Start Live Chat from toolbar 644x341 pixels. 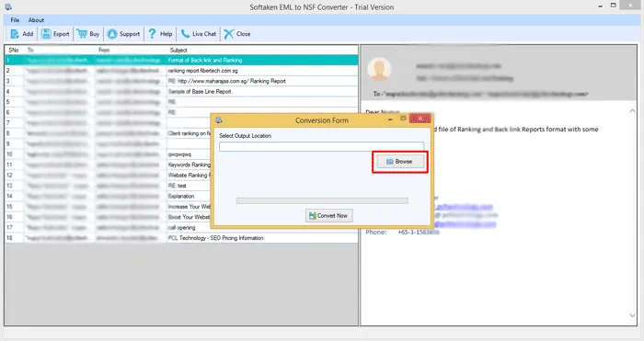click(199, 34)
